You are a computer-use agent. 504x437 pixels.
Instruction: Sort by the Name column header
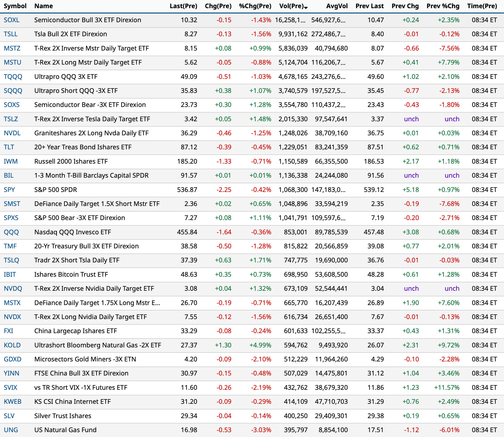44,6
